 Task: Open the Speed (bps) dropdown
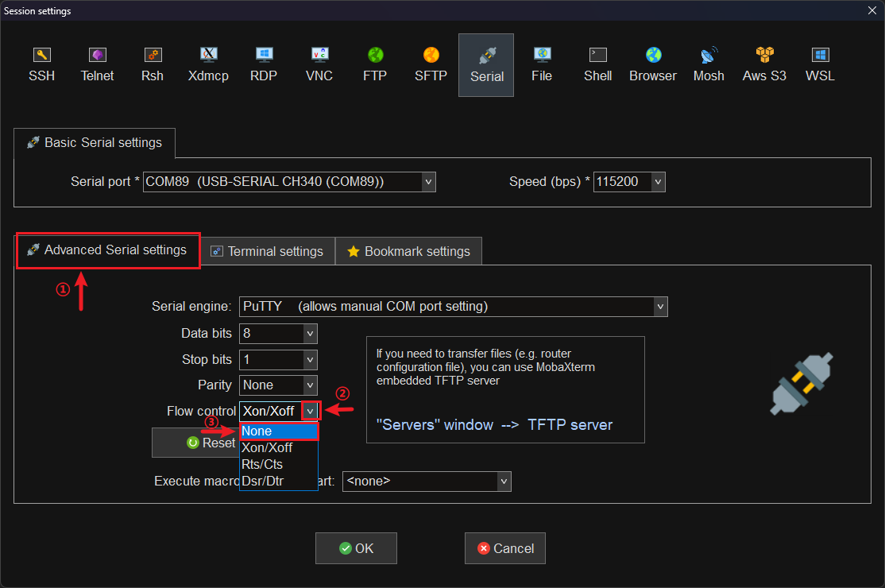[x=658, y=182]
